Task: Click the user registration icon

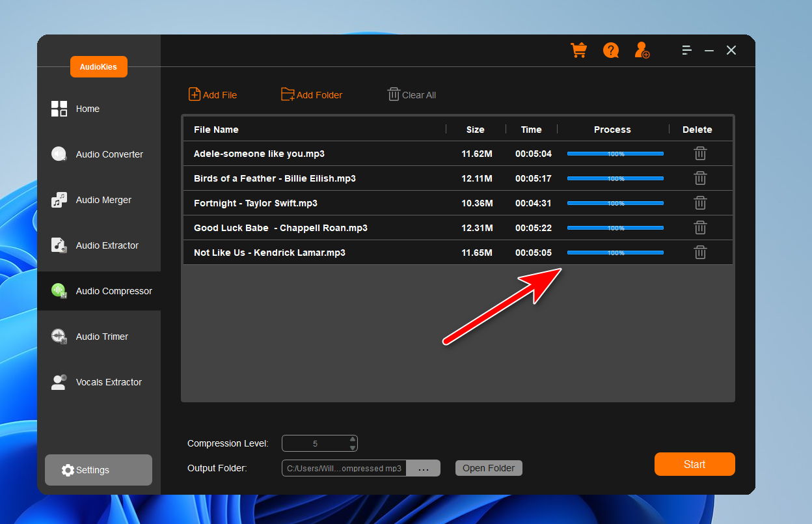Action: pos(642,50)
